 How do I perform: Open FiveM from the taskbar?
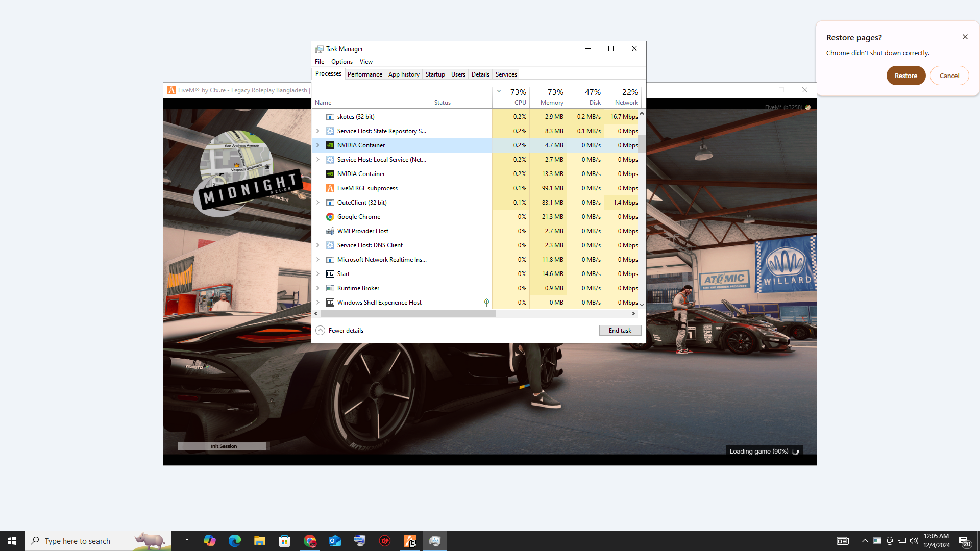410,541
